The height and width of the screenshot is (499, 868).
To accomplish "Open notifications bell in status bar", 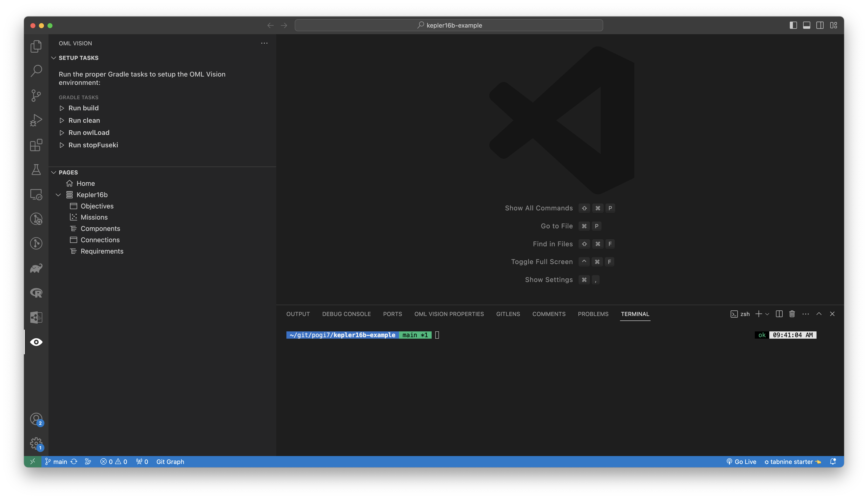I will pyautogui.click(x=833, y=462).
